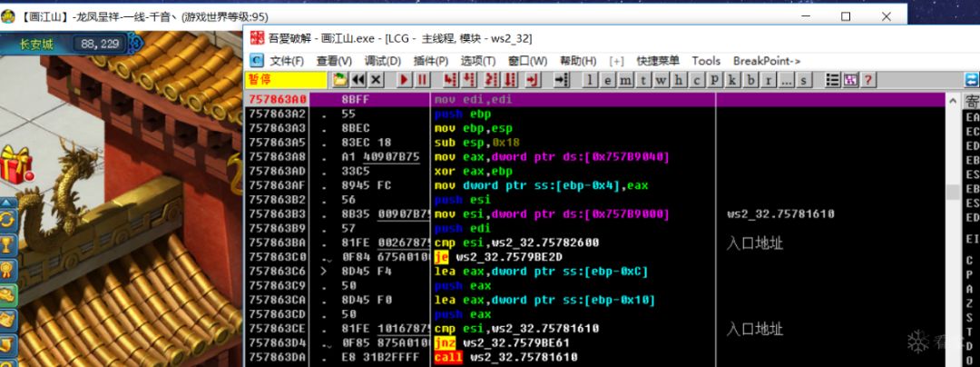Image resolution: width=980 pixels, height=367 pixels.
Task: Open Breakpoints window with 'b' button
Action: click(750, 80)
